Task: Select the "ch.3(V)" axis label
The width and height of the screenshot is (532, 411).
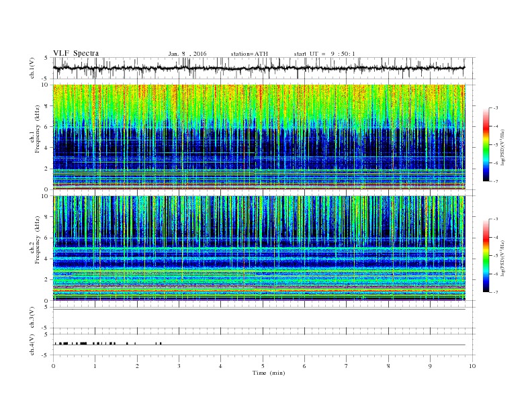Action: point(32,318)
